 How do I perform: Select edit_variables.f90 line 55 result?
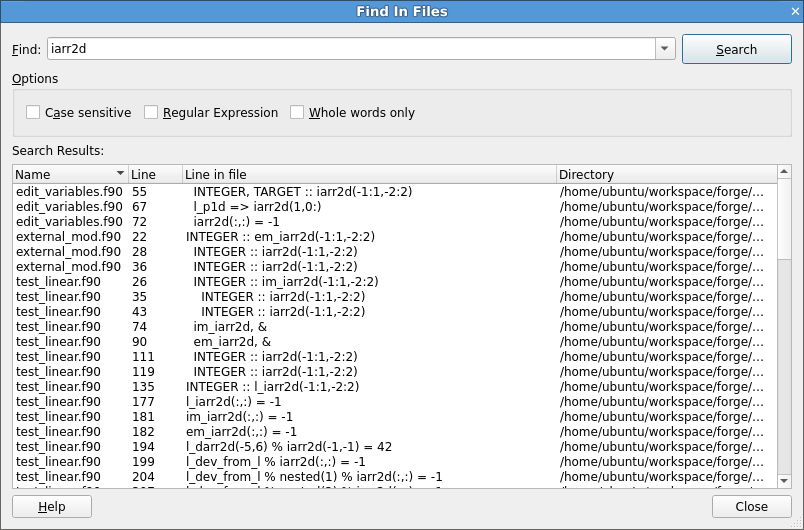click(x=300, y=191)
